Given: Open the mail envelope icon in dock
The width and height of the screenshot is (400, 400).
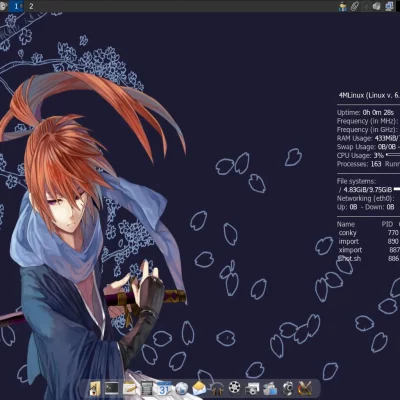Looking at the screenshot, I should coord(199,388).
